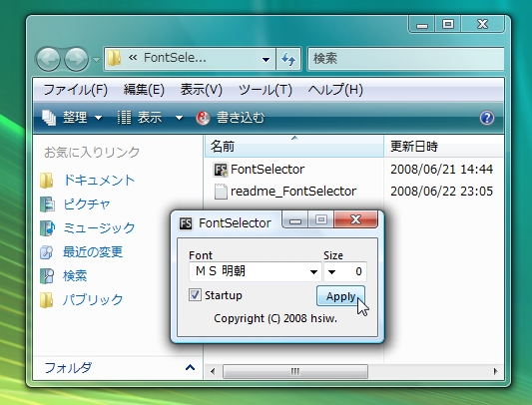
Task: Click the Forward navigation arrow in Explorer
Action: [x=76, y=60]
